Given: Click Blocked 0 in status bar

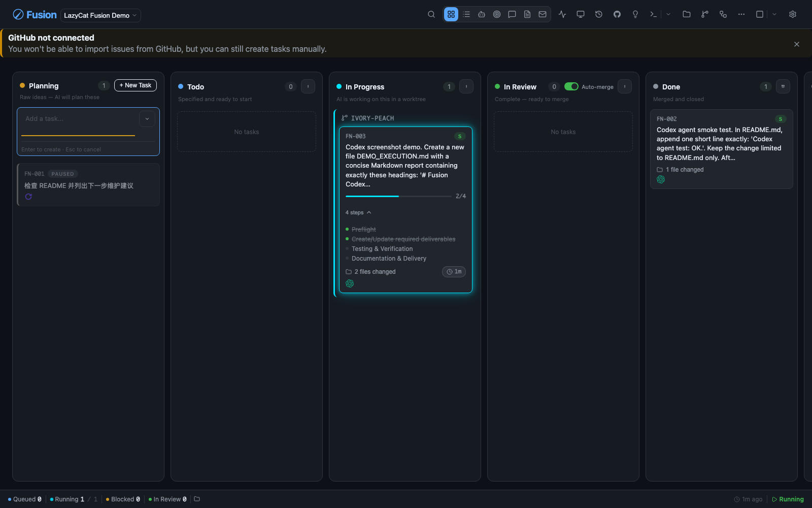Looking at the screenshot, I should pyautogui.click(x=123, y=499).
